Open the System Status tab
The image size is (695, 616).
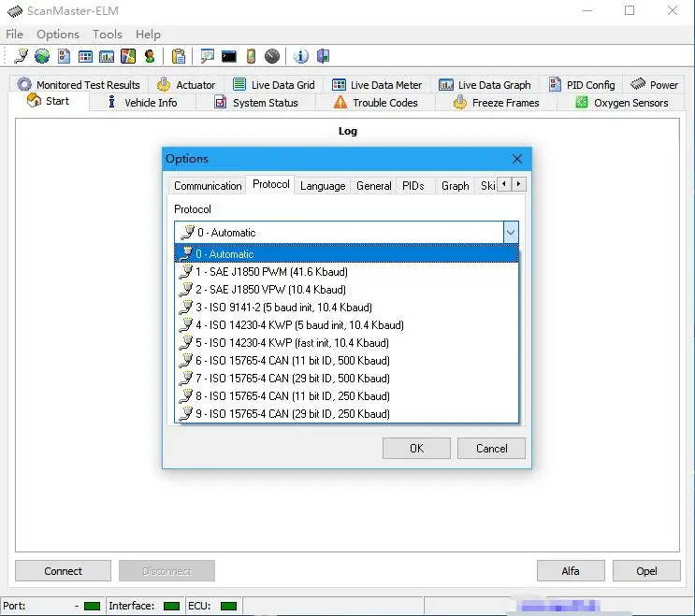click(x=256, y=102)
